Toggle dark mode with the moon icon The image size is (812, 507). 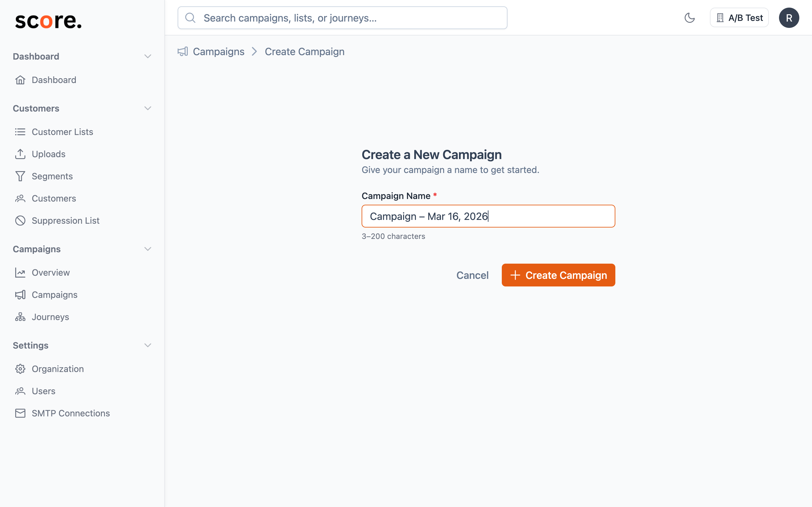690,17
